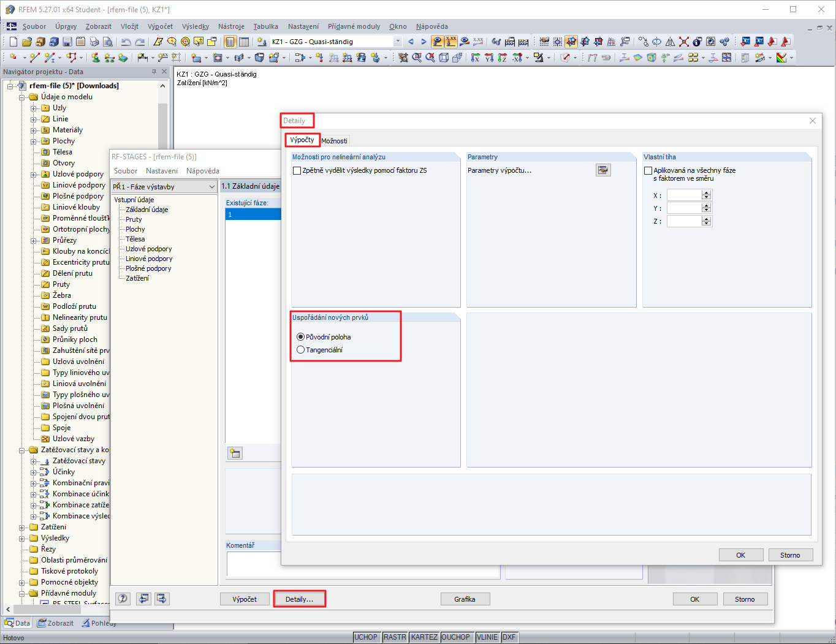Expand the Materiály tree node
Image resolution: width=836 pixels, height=644 pixels.
pyautogui.click(x=34, y=130)
